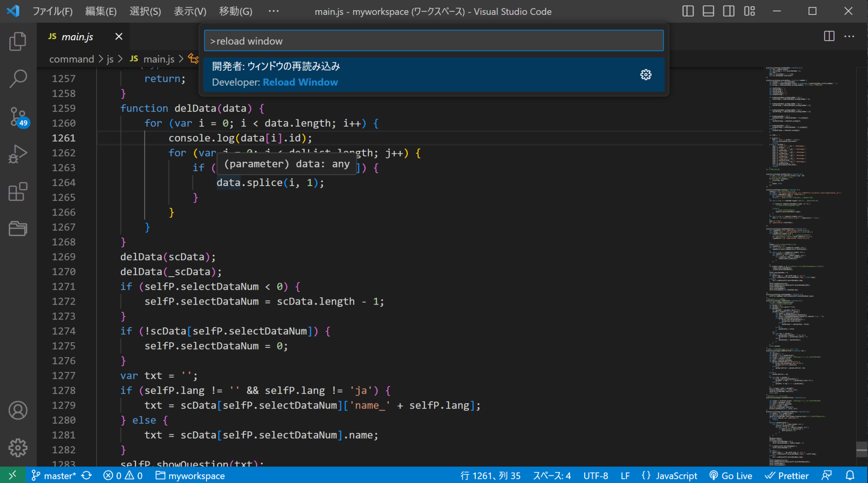Select the main.js editor tab
This screenshot has width=868, height=483.
77,37
